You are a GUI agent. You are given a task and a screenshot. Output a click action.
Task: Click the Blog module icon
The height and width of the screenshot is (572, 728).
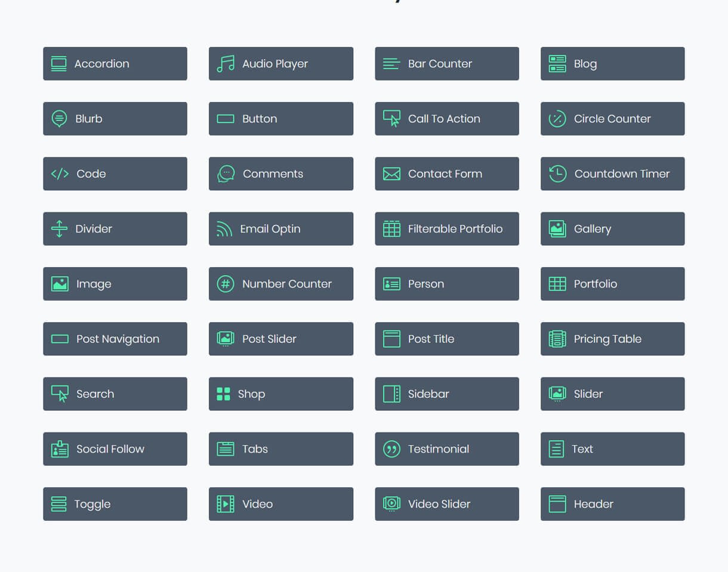pos(557,64)
